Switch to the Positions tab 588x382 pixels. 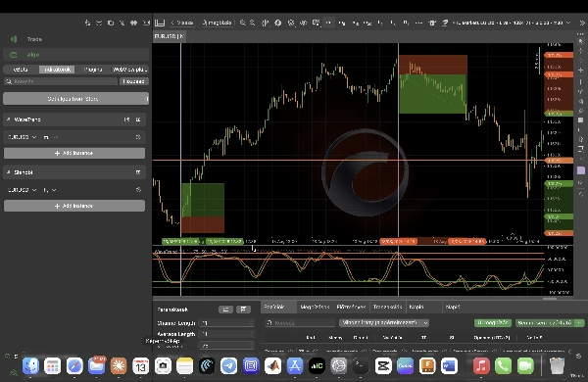(278, 307)
